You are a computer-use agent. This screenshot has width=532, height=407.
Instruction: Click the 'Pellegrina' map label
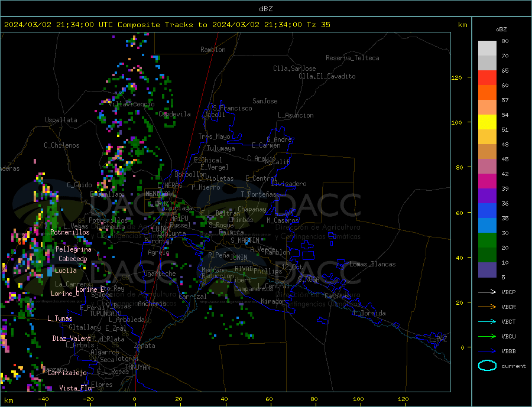74,249
